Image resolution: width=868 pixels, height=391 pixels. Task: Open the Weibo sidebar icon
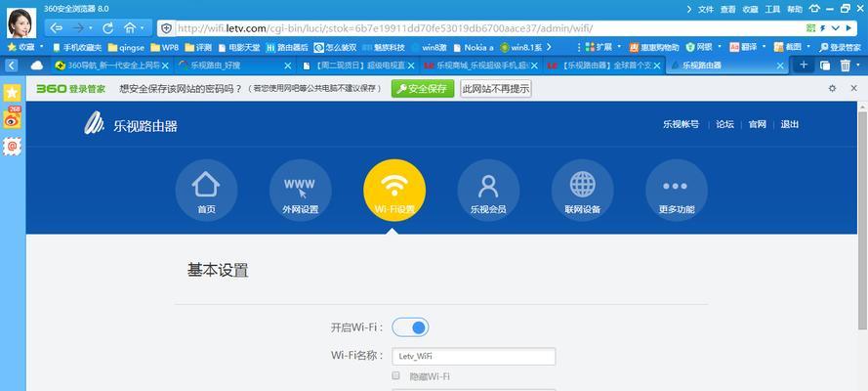(x=12, y=118)
